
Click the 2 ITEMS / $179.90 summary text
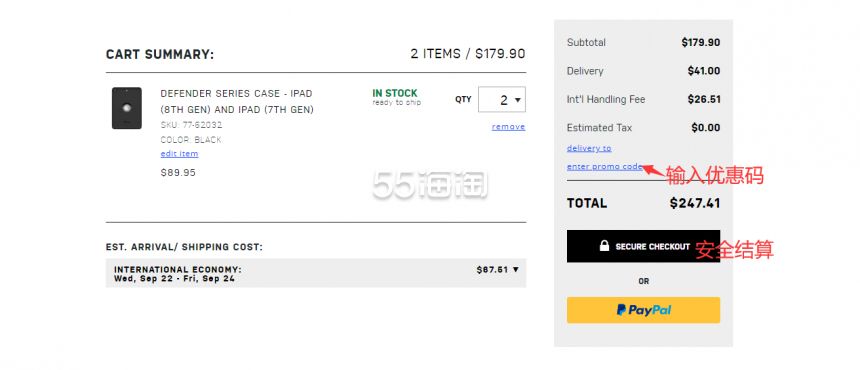[x=468, y=54]
